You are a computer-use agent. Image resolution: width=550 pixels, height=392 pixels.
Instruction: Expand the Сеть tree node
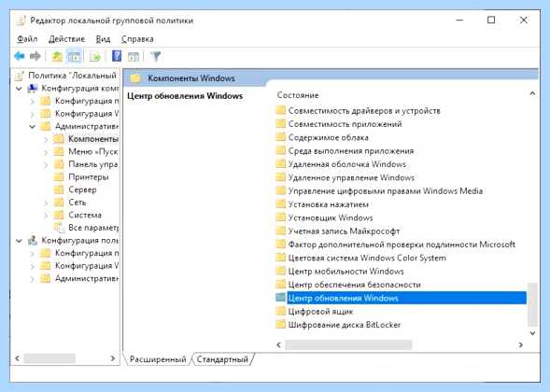pyautogui.click(x=46, y=203)
